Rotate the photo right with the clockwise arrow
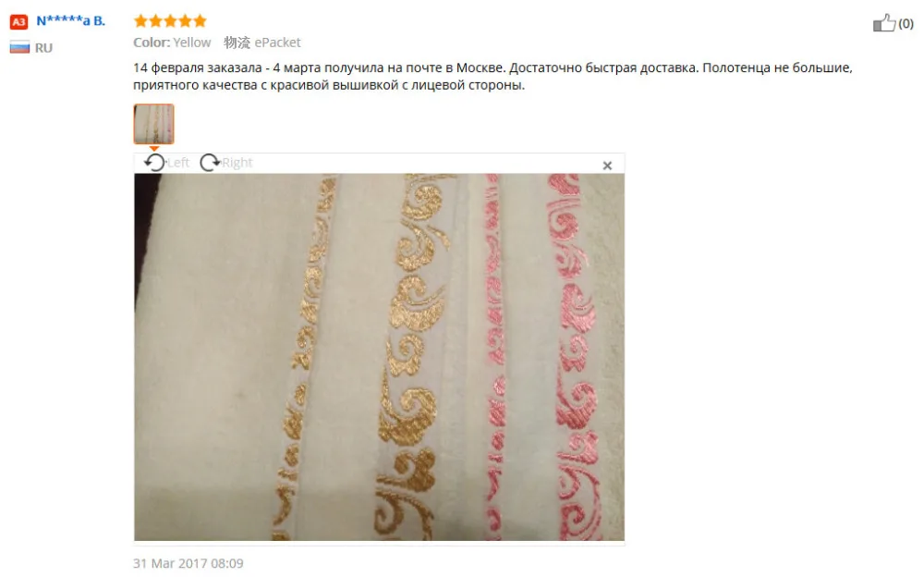 click(209, 162)
